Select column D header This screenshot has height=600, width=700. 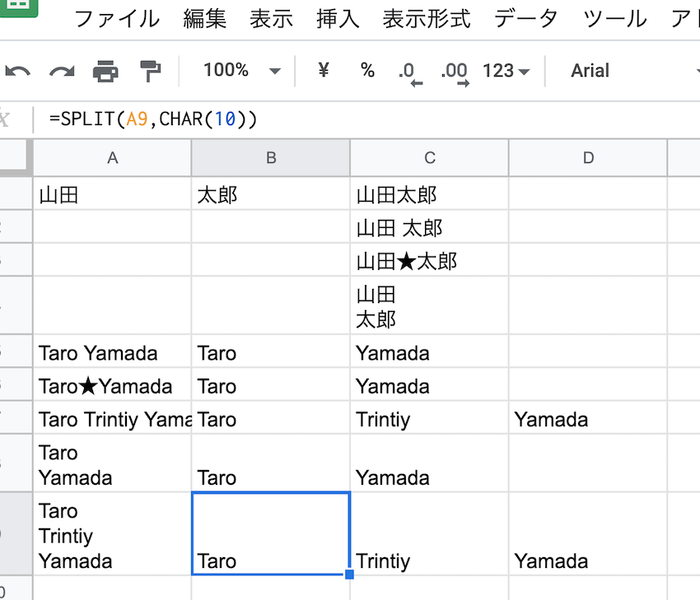tap(588, 158)
